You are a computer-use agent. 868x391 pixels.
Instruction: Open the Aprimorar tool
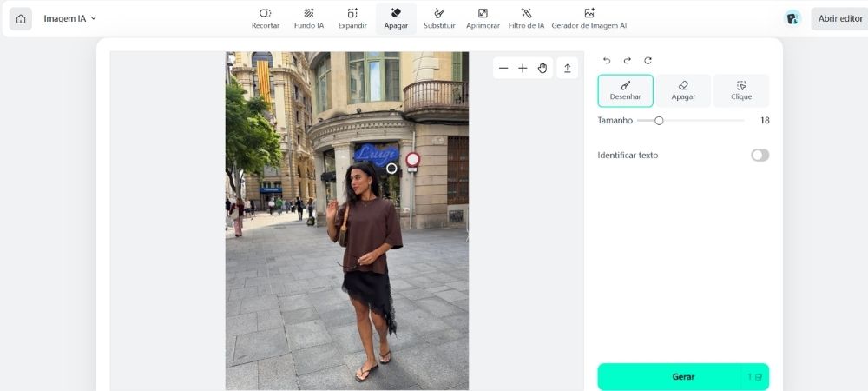pos(483,19)
